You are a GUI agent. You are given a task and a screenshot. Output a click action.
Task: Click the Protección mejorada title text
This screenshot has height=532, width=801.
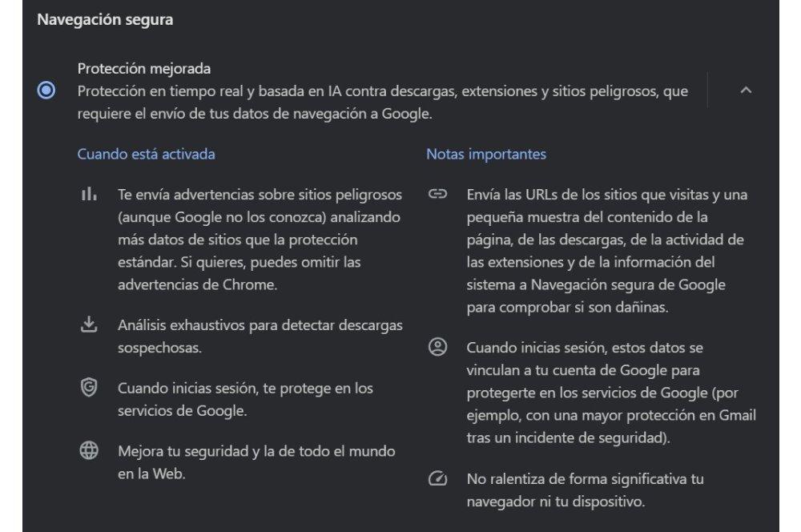144,69
